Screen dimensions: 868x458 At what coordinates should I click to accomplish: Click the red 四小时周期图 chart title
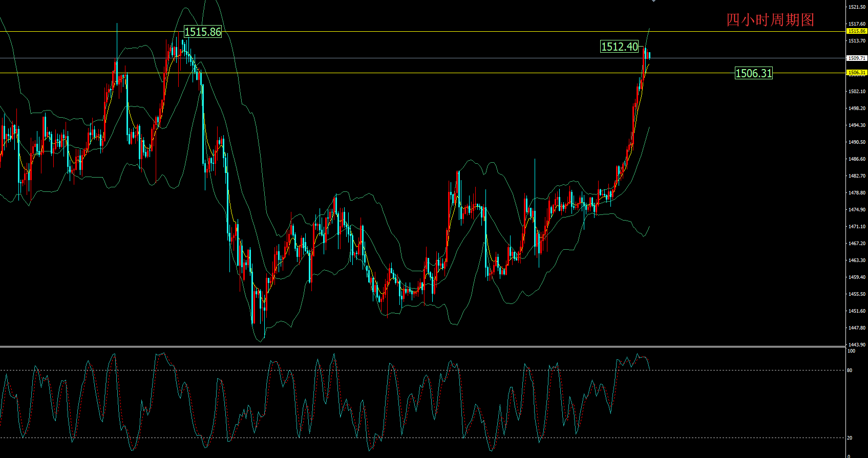click(770, 20)
